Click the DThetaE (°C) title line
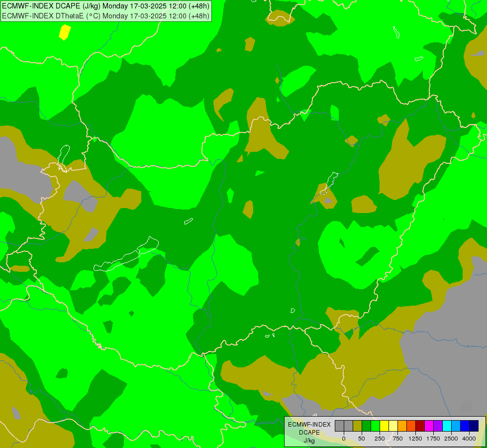Screen dimensions: 487x448 click(105, 16)
